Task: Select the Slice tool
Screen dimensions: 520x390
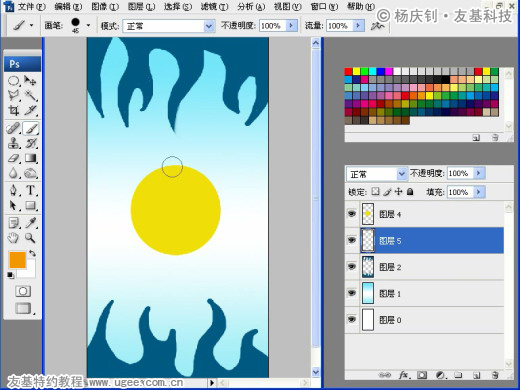Action: point(30,110)
